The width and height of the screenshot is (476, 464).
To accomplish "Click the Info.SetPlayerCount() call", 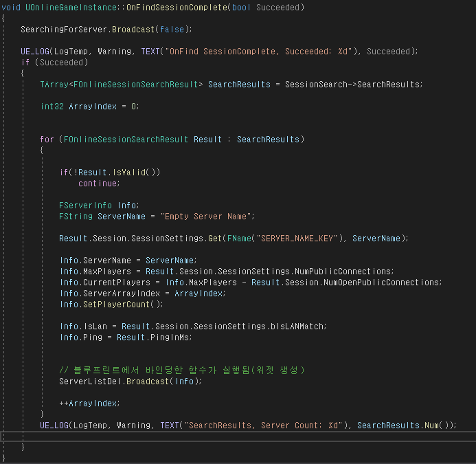I will tap(111, 304).
